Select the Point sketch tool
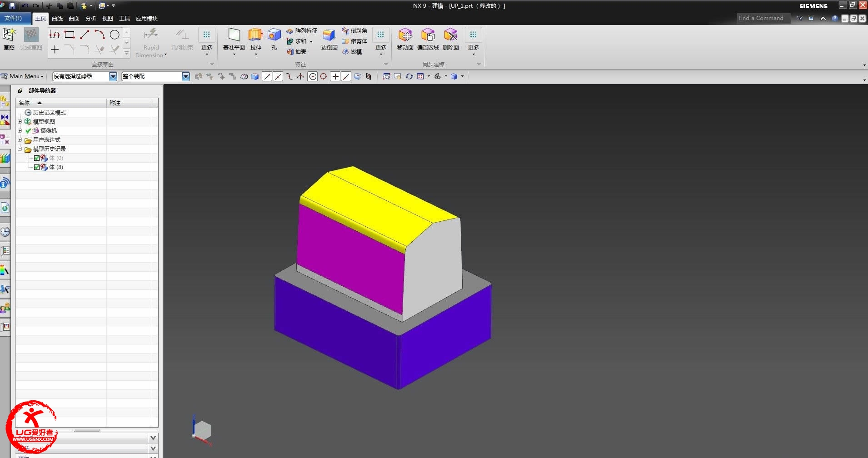The image size is (868, 458). (55, 50)
